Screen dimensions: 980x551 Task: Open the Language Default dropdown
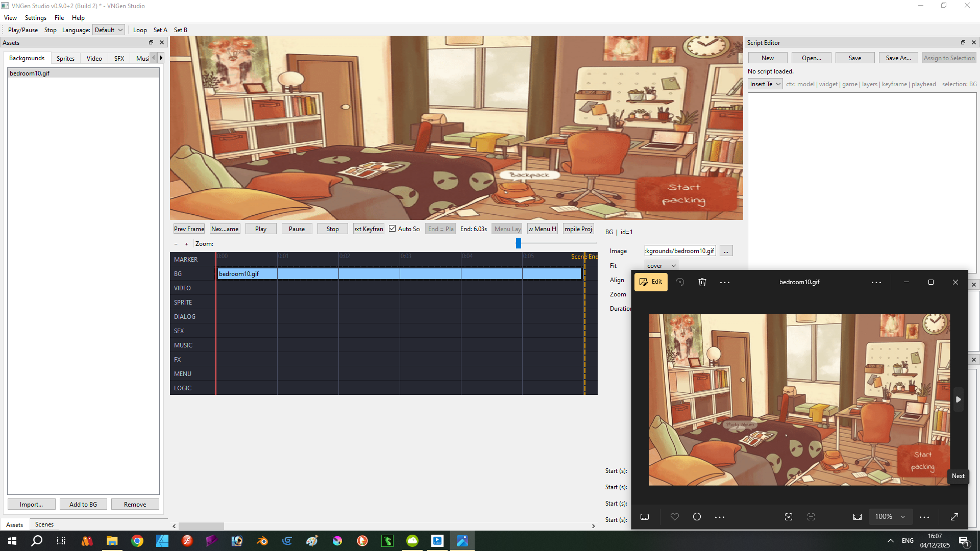point(109,30)
